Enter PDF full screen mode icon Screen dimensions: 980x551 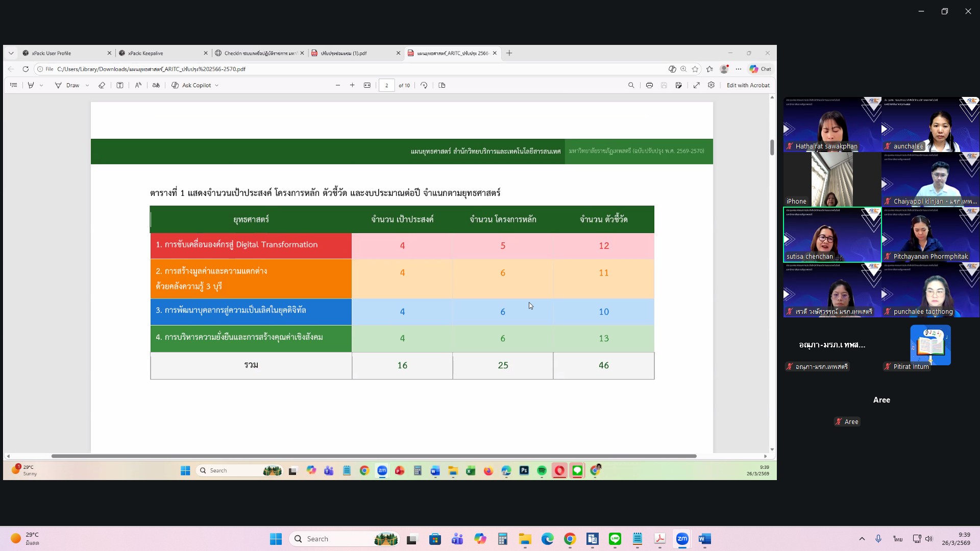pyautogui.click(x=696, y=85)
